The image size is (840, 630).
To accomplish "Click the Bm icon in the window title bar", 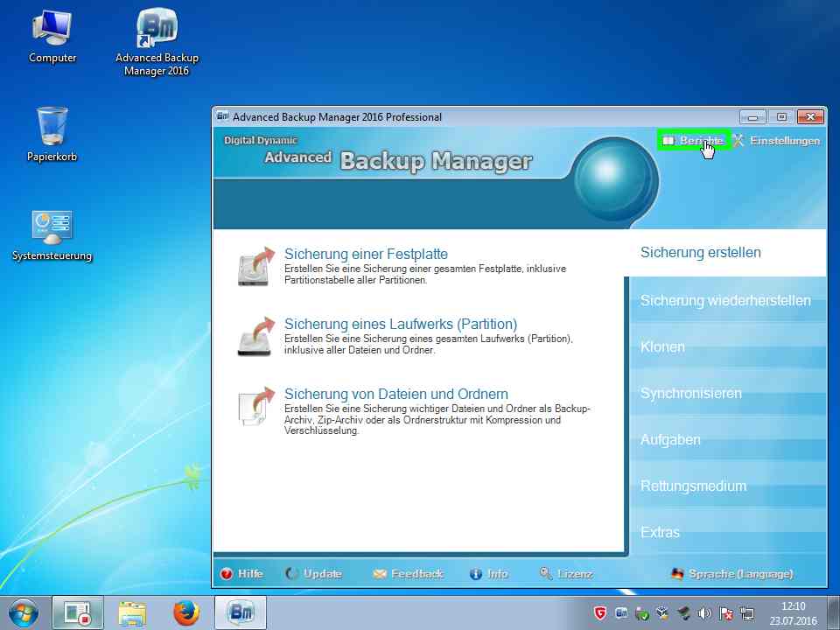I will tap(222, 116).
